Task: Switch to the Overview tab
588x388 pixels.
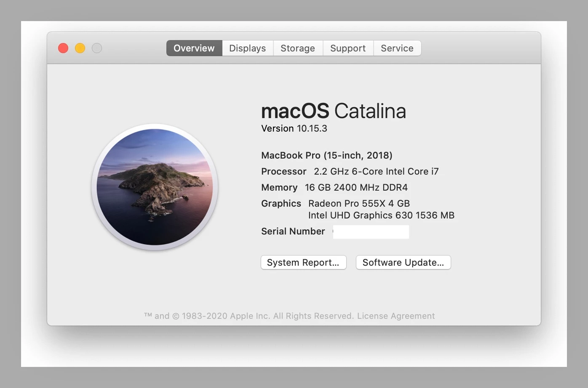Action: pyautogui.click(x=194, y=48)
